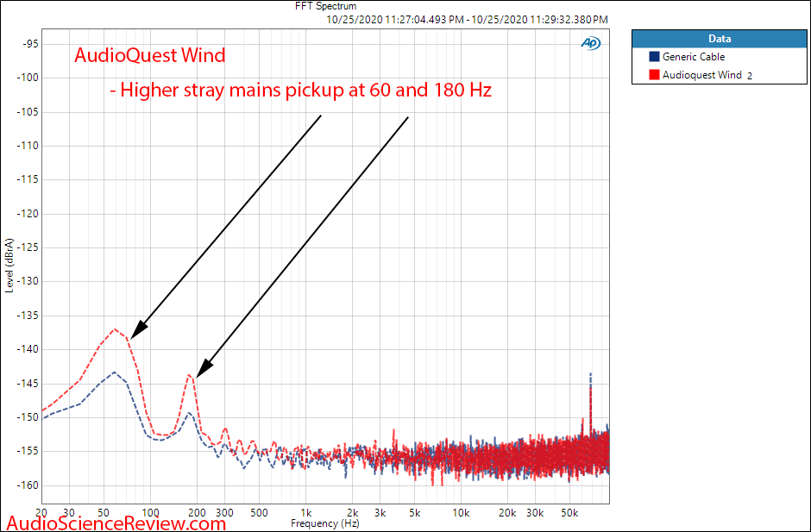Click the blue 60 Hz peak on the Generic Cable trace
This screenshot has height=532, width=811.
pyautogui.click(x=114, y=372)
